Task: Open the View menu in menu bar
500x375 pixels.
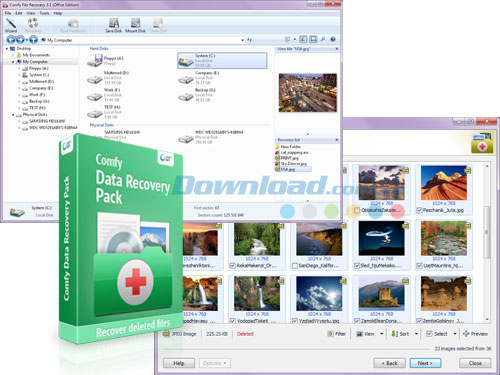Action: [31, 13]
